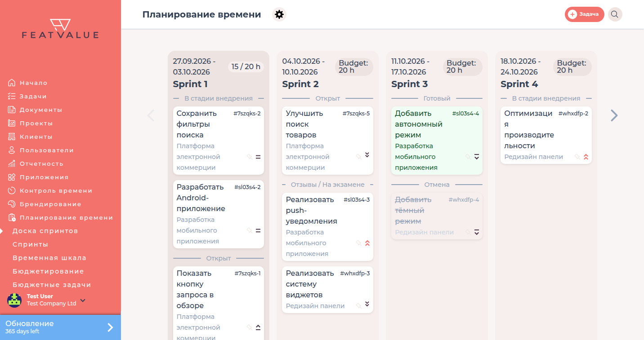Click the checklist icon beside Задачи
This screenshot has height=340, width=644.
click(x=12, y=96)
